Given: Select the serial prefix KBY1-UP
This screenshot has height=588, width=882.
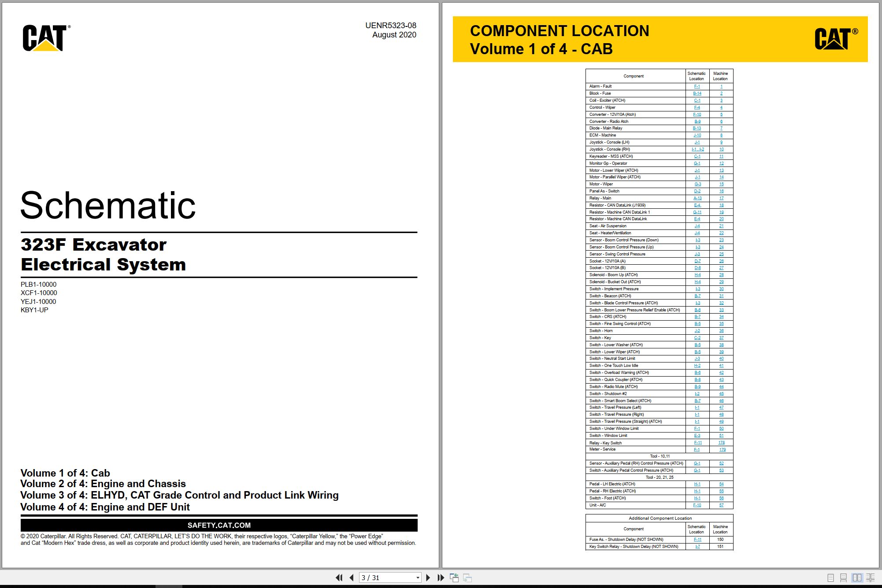Looking at the screenshot, I should coord(34,310).
